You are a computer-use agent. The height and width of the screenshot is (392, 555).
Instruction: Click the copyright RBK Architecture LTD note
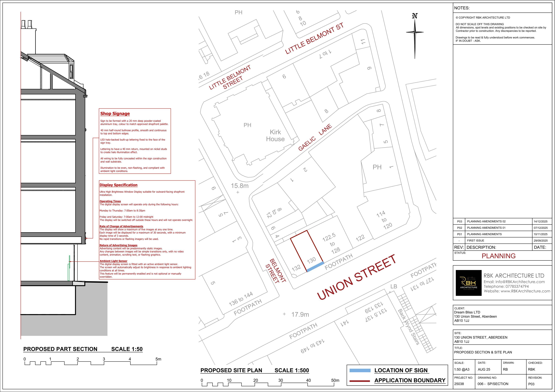(x=483, y=18)
